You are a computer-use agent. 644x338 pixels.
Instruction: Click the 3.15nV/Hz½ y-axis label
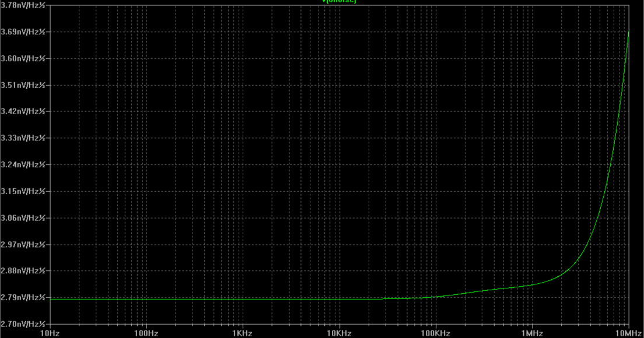click(x=23, y=192)
